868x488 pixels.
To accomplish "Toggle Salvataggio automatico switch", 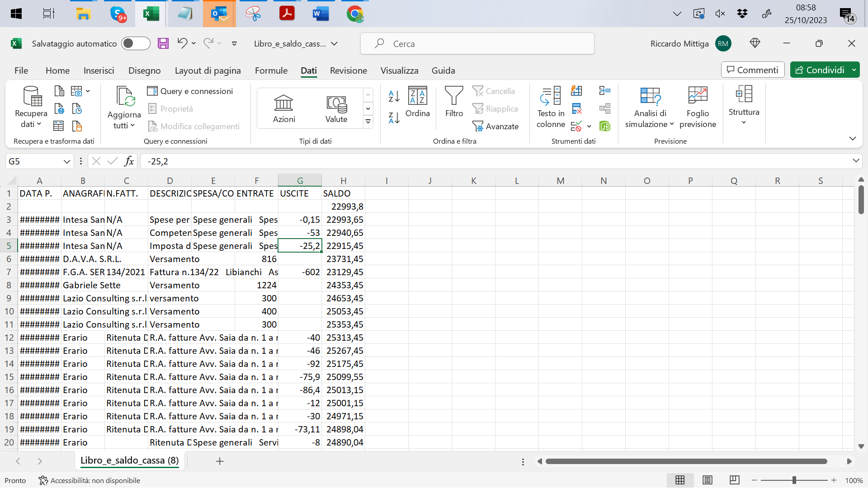I will (136, 44).
